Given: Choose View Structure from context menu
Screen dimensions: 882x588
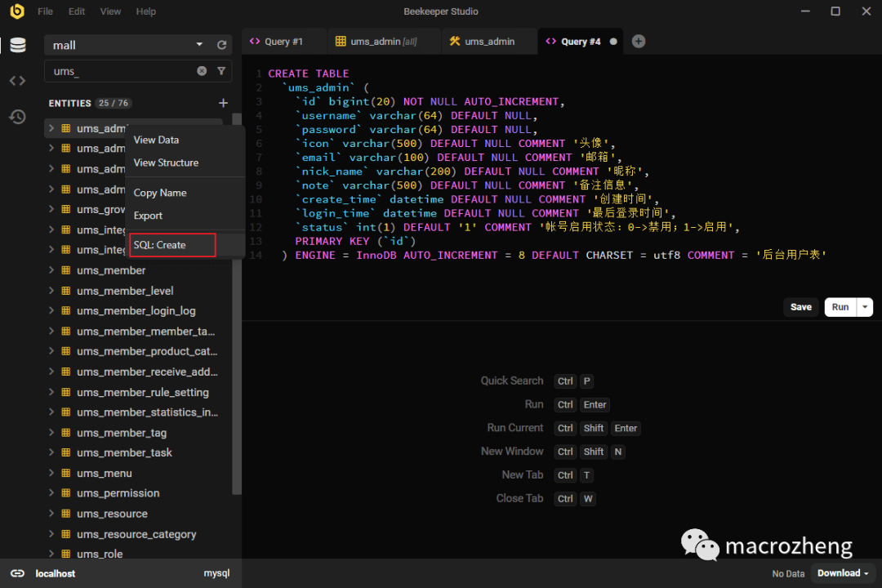Looking at the screenshot, I should (185, 163).
